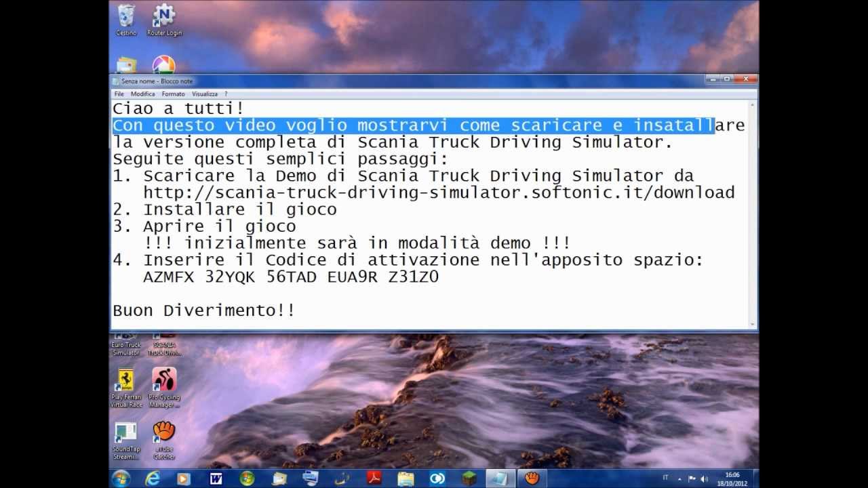This screenshot has height=488, width=868.
Task: Open aTube Catcher from the taskbar
Action: pos(532,479)
